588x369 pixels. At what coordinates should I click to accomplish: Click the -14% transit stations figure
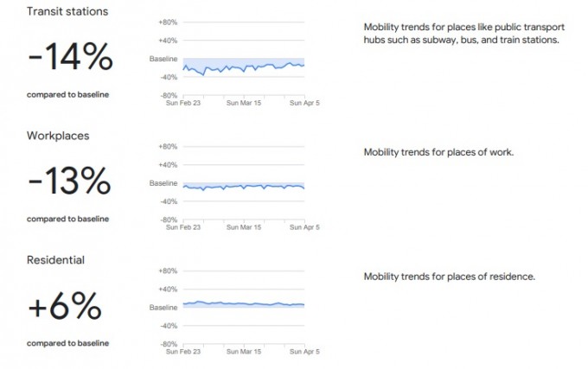[x=70, y=57]
